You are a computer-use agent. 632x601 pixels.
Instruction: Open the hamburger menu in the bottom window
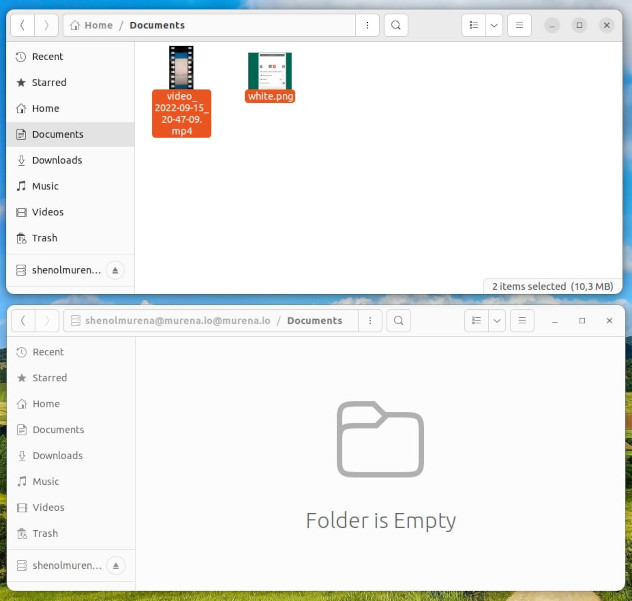pyautogui.click(x=522, y=321)
